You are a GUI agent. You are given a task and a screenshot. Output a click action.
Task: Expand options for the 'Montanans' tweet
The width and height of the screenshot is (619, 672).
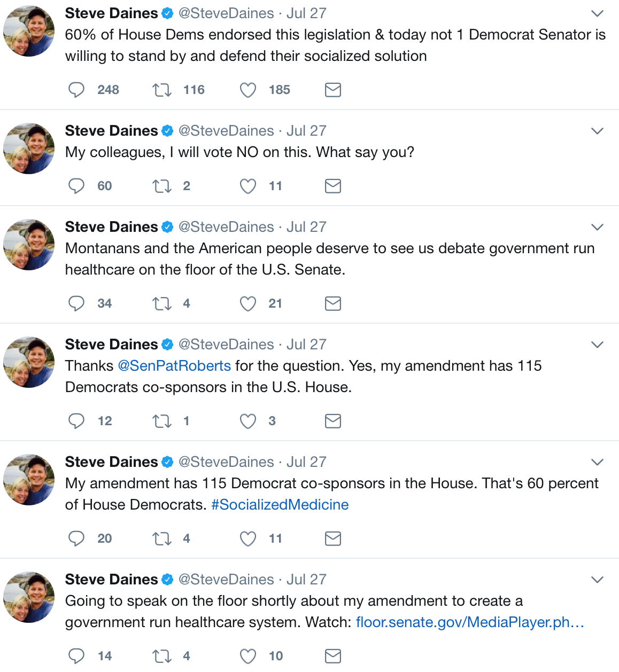tap(597, 227)
